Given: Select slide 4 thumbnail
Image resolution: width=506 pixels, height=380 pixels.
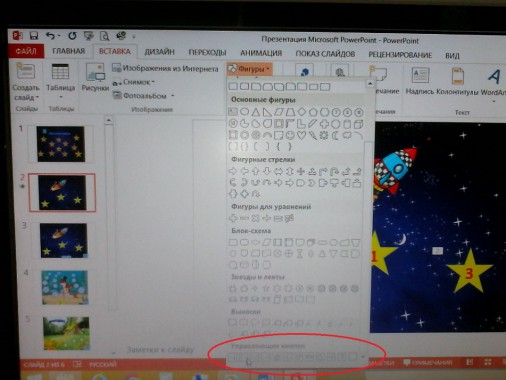Looking at the screenshot, I should coord(65,287).
